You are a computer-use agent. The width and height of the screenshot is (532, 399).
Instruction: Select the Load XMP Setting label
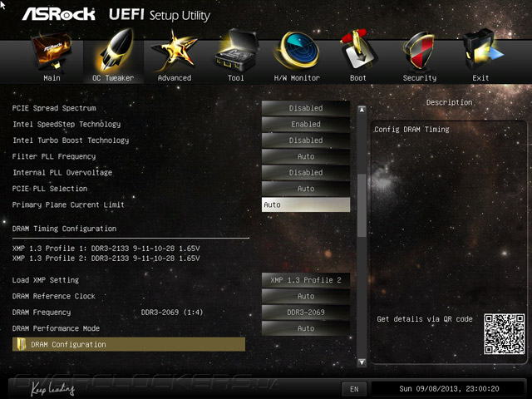point(46,280)
